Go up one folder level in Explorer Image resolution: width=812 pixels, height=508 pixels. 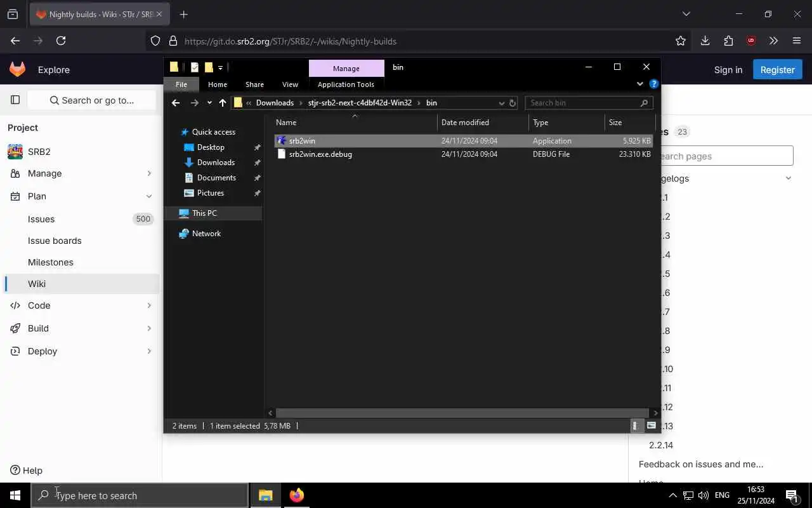tap(223, 103)
